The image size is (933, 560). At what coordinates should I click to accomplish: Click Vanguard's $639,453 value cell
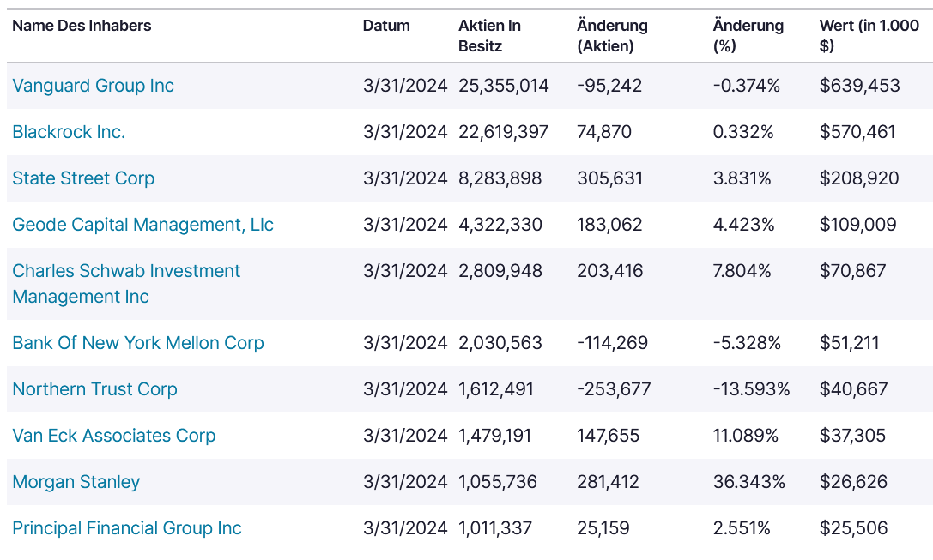coord(859,86)
